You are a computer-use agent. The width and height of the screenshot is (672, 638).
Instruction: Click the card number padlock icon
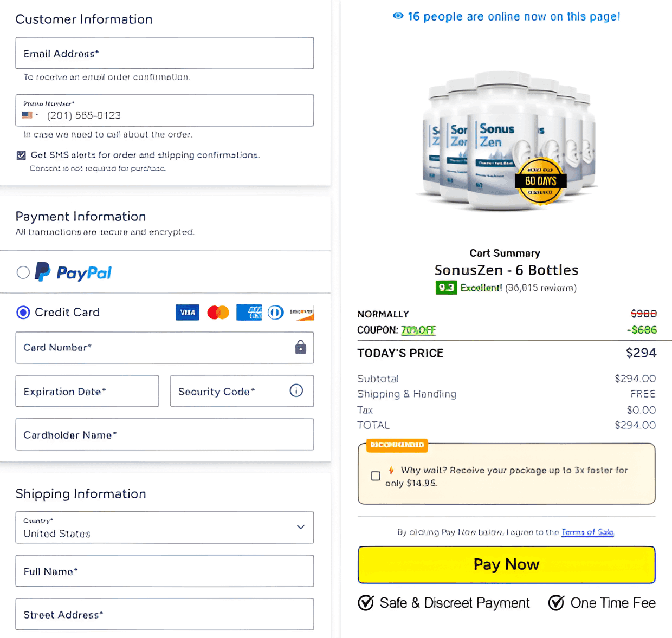pos(300,347)
